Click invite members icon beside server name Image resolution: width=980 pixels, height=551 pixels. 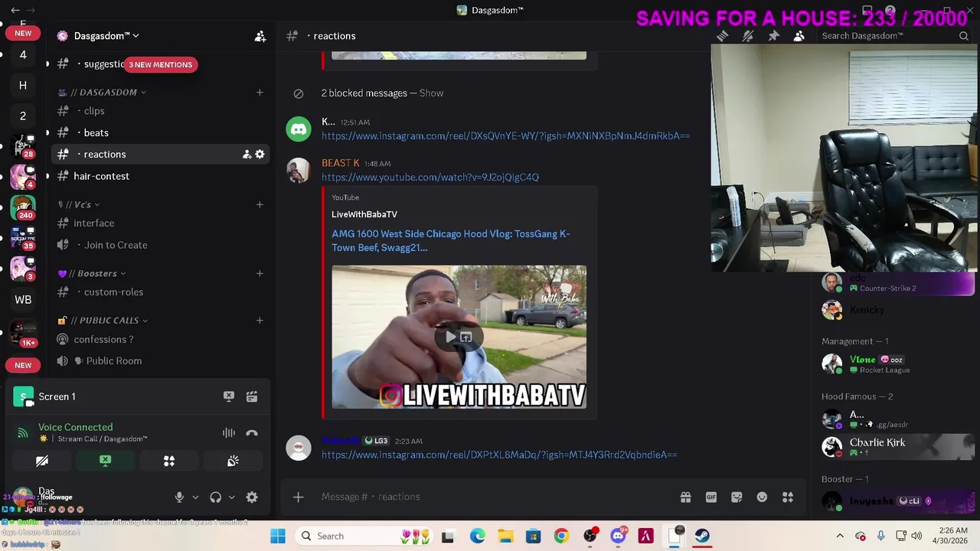click(260, 36)
